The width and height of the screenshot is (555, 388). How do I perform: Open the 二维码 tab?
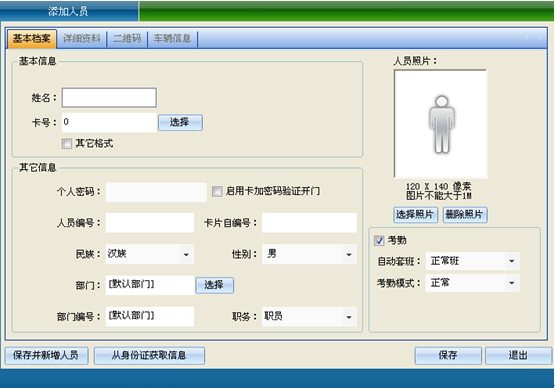click(x=127, y=38)
